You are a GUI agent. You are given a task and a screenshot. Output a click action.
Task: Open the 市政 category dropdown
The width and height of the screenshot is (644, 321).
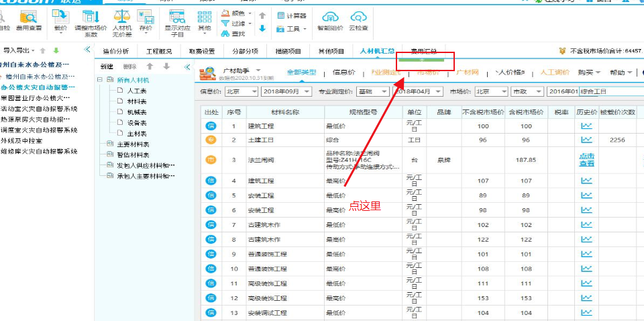coord(527,91)
